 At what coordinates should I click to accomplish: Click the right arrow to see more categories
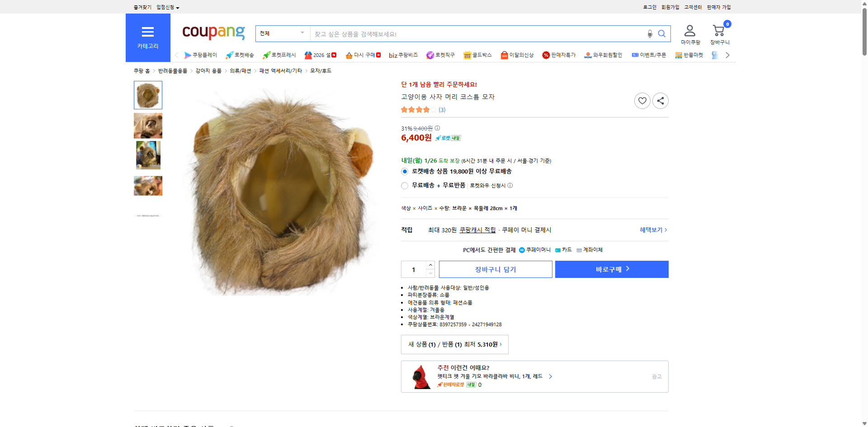click(727, 55)
